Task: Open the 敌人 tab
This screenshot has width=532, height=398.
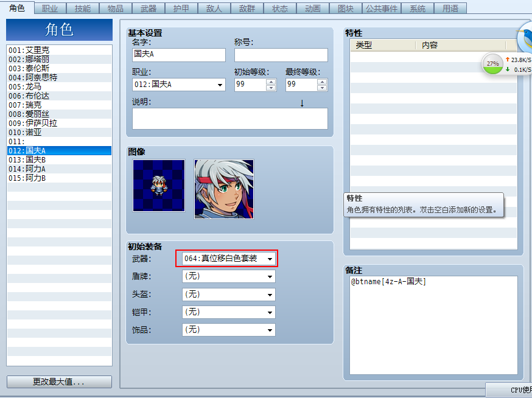Action: (x=214, y=9)
